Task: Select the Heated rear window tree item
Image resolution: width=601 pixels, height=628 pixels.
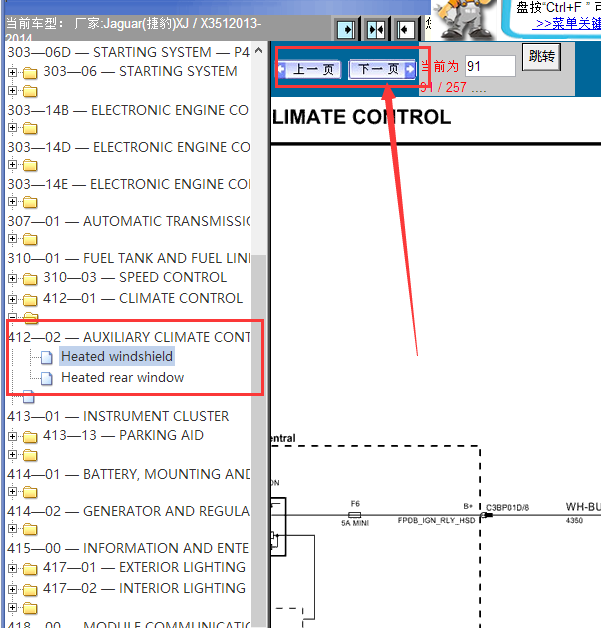Action: (x=123, y=377)
